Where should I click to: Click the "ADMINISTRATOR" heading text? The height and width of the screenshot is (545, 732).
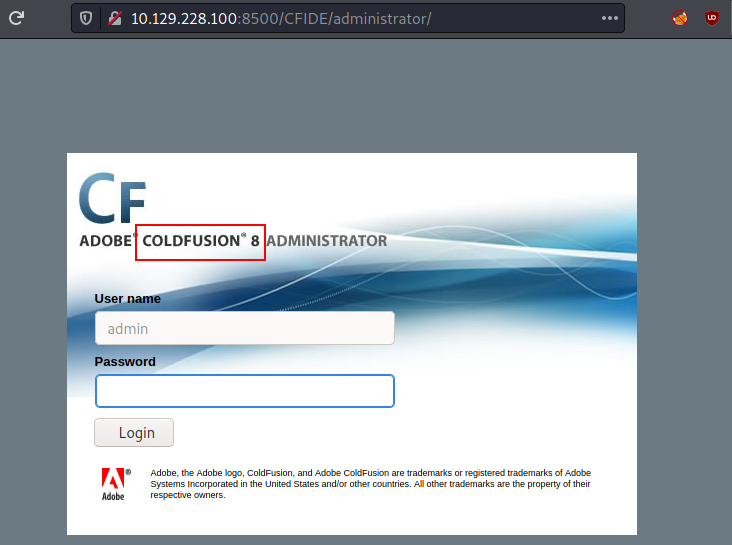327,241
